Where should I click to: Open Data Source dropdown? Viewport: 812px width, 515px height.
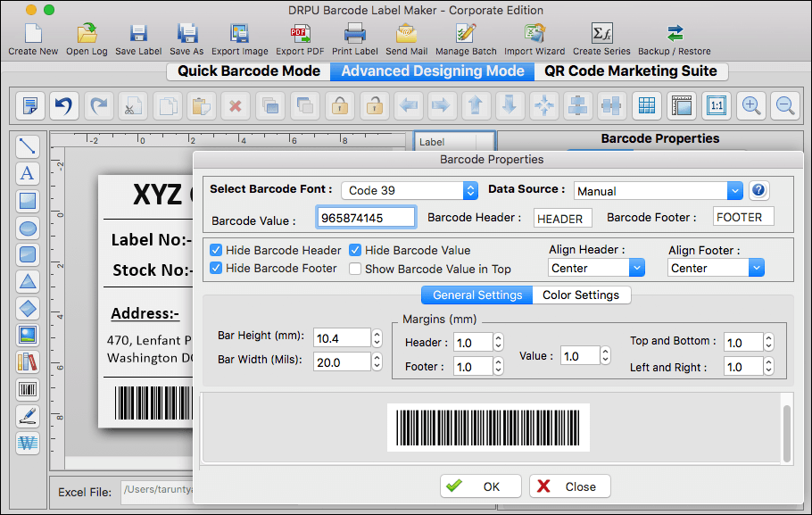coord(659,191)
